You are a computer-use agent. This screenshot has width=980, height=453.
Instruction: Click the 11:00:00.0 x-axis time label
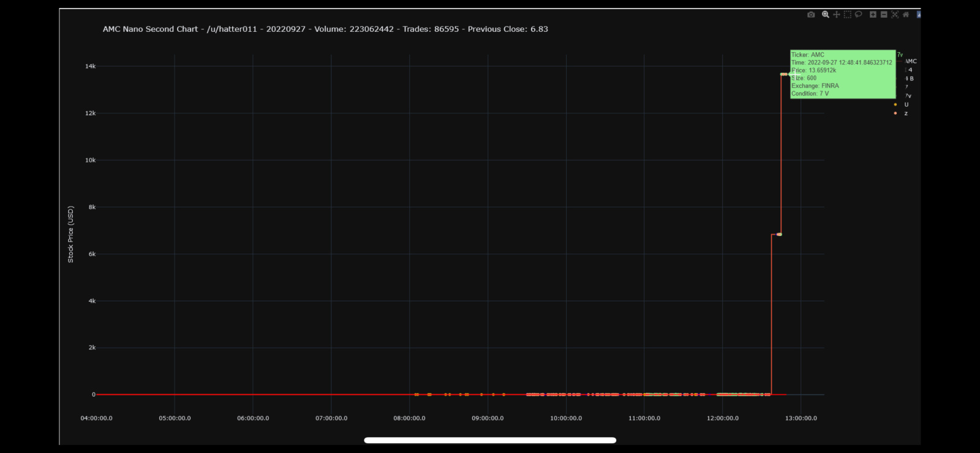644,418
